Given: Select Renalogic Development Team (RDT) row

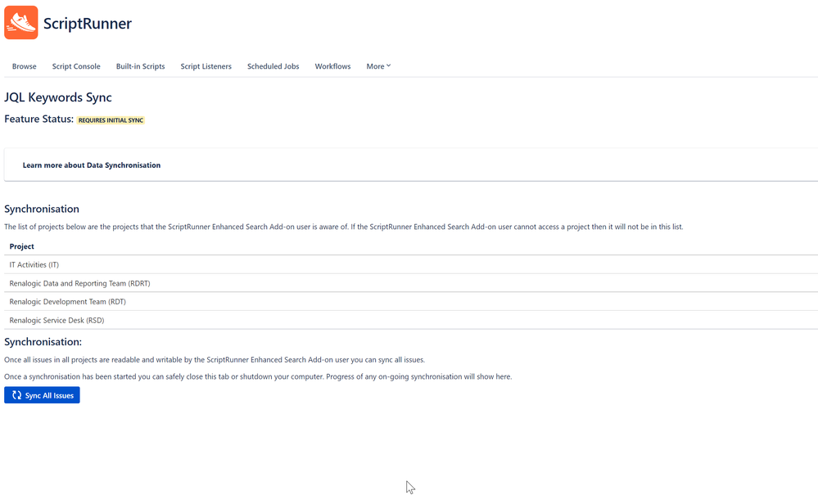Looking at the screenshot, I should click(411, 302).
